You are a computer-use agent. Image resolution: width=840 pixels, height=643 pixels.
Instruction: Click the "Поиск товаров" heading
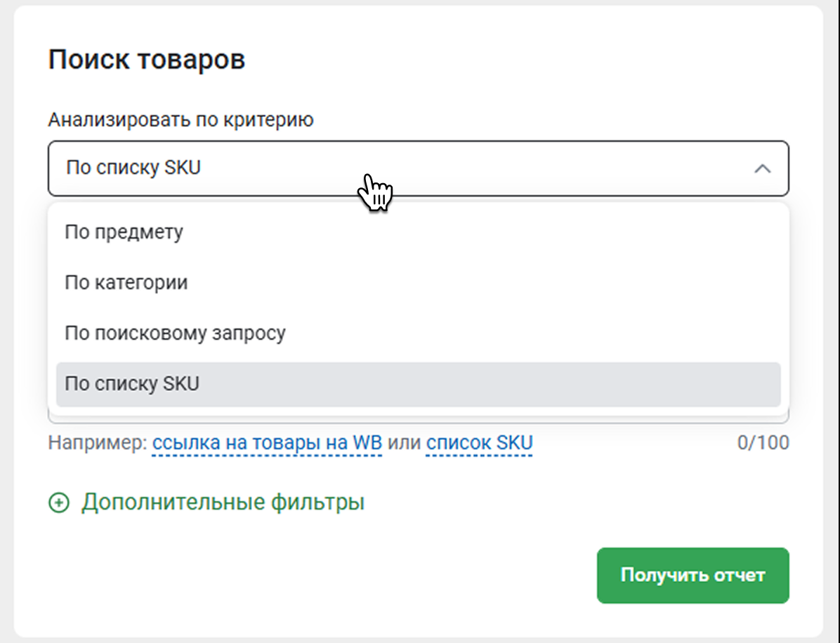[147, 60]
